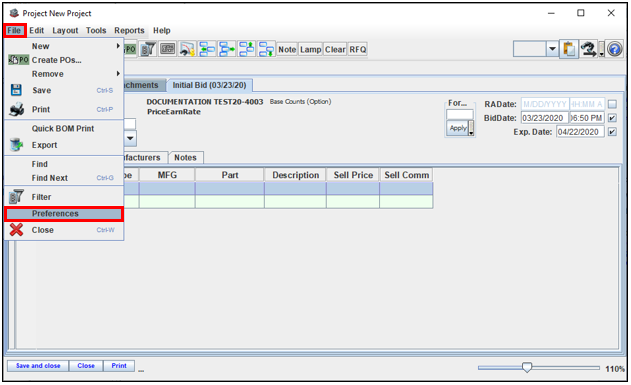Toggle the RADate checkbox
Viewport: 631px width, 385px height.
(612, 104)
